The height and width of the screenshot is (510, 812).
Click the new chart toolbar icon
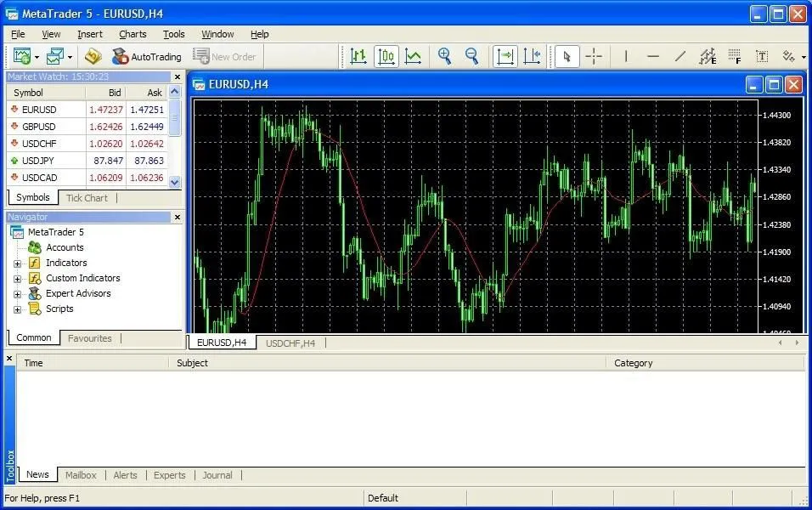pyautogui.click(x=22, y=56)
